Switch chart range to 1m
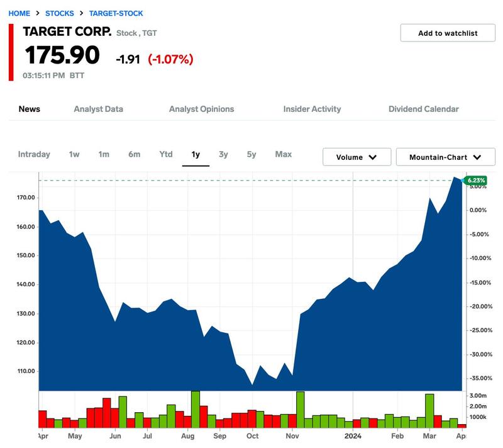This screenshot has width=503, height=448. [104, 154]
